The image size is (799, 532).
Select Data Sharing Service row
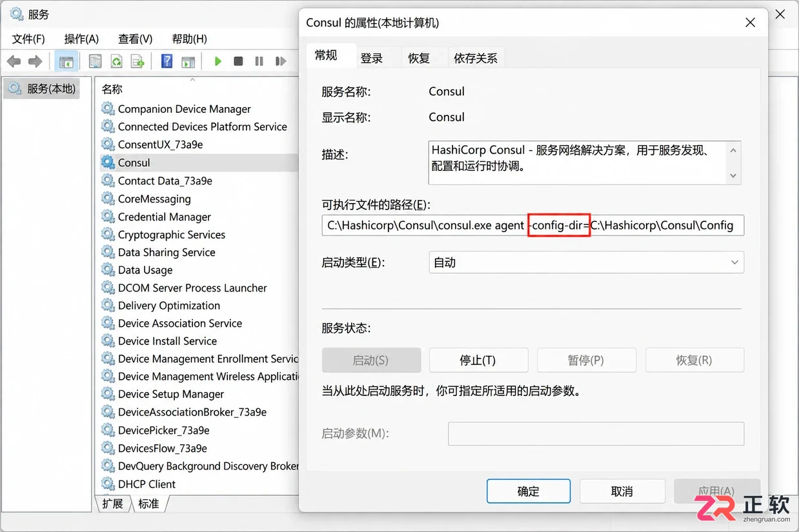click(x=199, y=252)
